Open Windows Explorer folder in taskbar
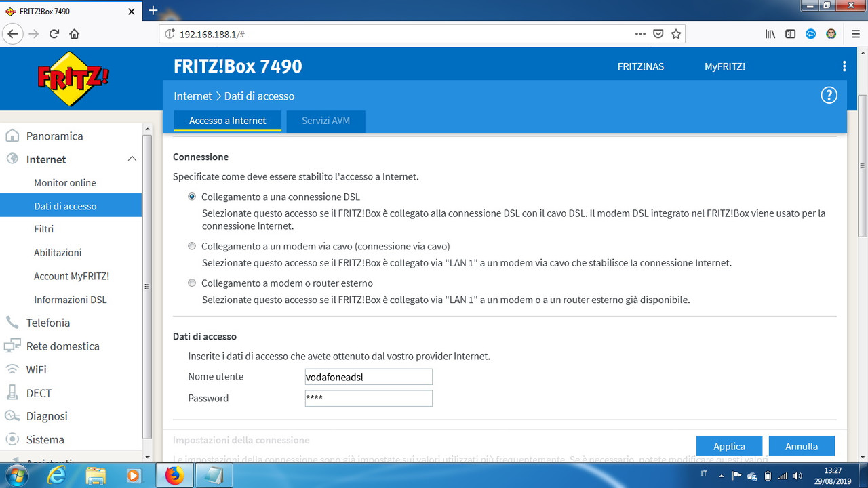This screenshot has height=488, width=868. point(96,475)
